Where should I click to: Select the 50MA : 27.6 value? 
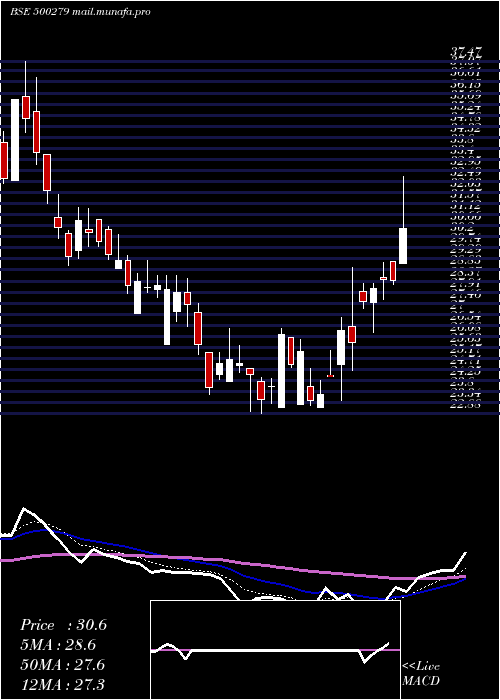[62, 665]
